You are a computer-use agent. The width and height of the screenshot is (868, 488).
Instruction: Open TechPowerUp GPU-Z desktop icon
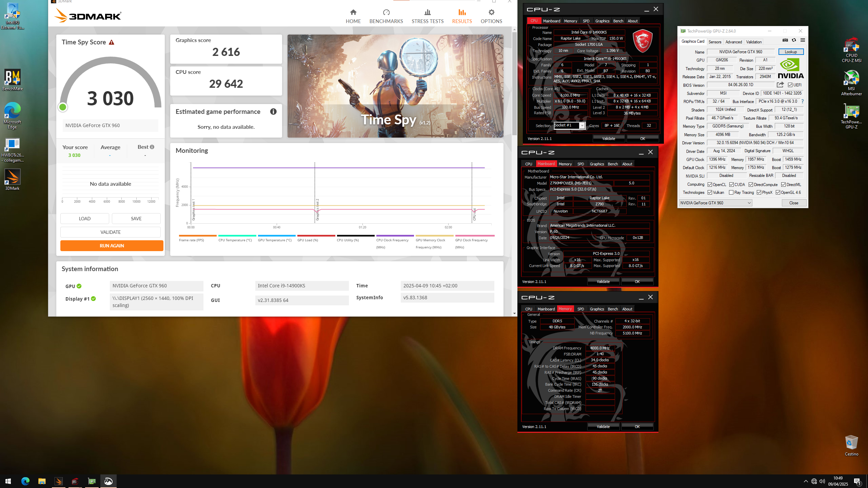tap(851, 116)
